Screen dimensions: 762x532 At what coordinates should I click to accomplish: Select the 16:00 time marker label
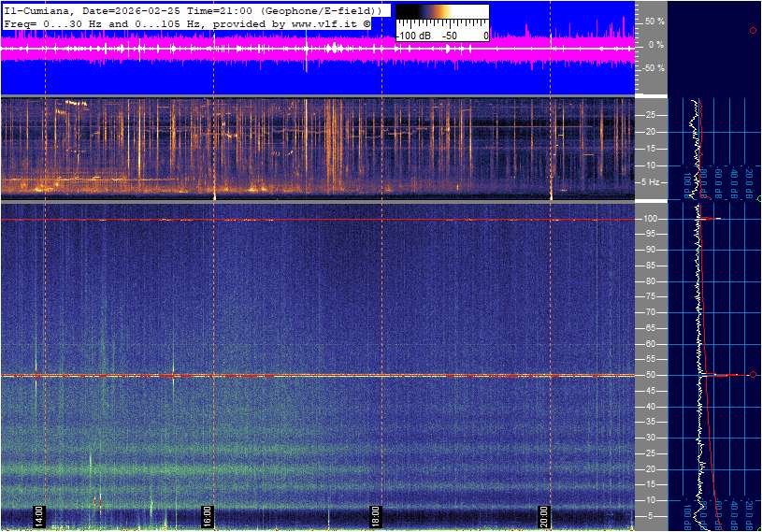(x=208, y=515)
